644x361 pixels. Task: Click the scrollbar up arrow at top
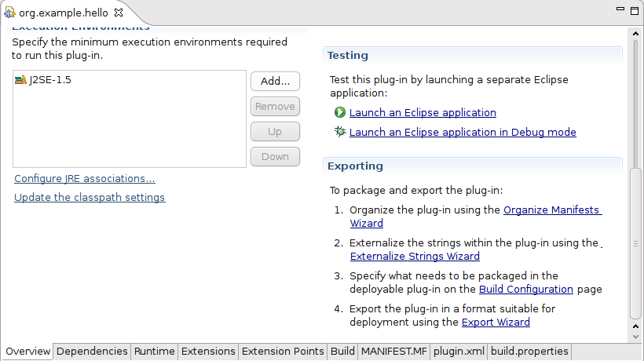tap(635, 34)
